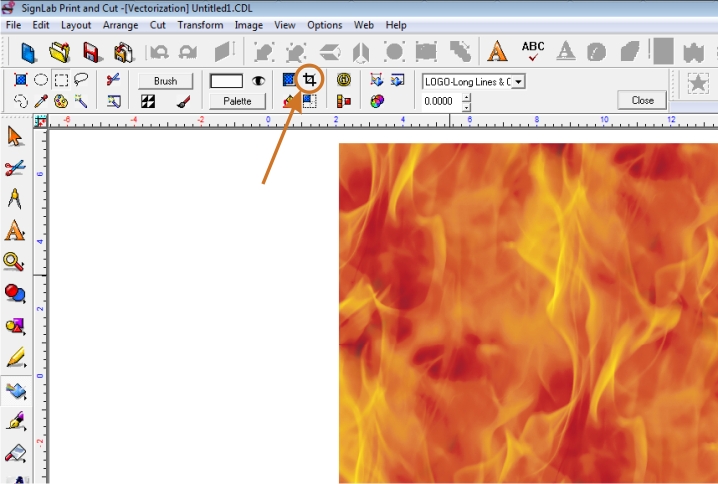
Task: Select the fountain pen tool in toolbox
Action: click(x=16, y=421)
